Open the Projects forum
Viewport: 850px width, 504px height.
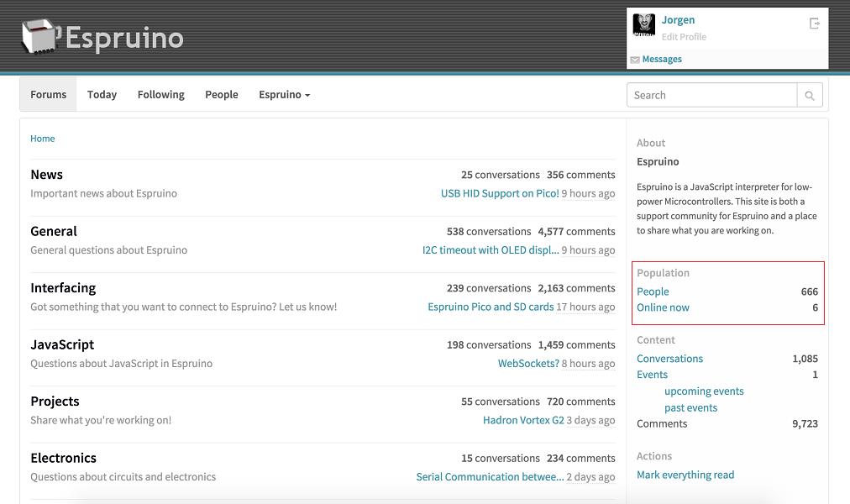click(x=55, y=402)
